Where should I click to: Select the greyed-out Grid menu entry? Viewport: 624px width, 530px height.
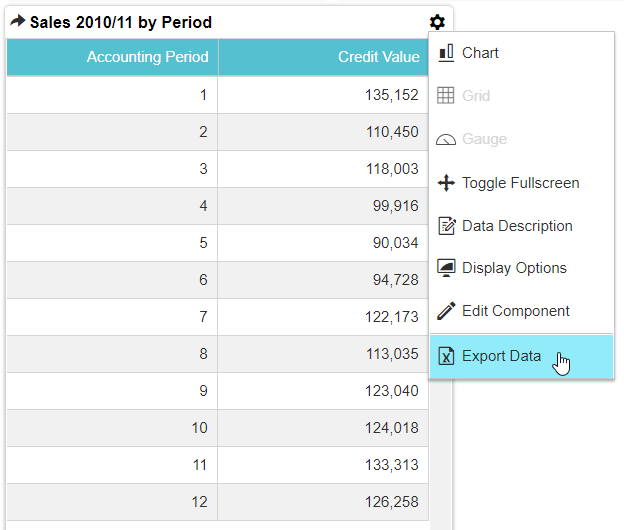coord(521,96)
